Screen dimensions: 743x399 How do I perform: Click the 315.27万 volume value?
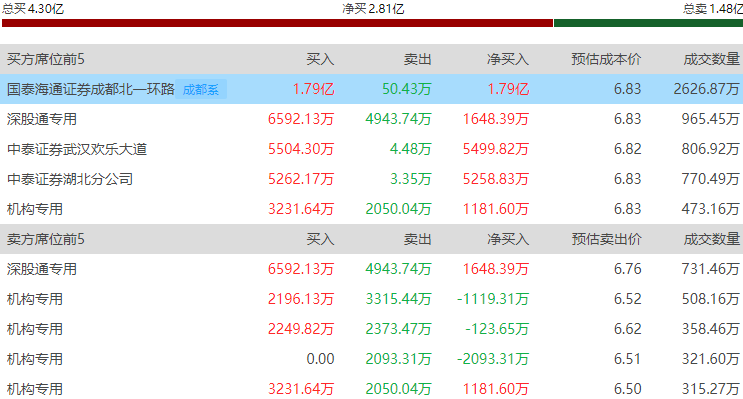click(x=711, y=389)
